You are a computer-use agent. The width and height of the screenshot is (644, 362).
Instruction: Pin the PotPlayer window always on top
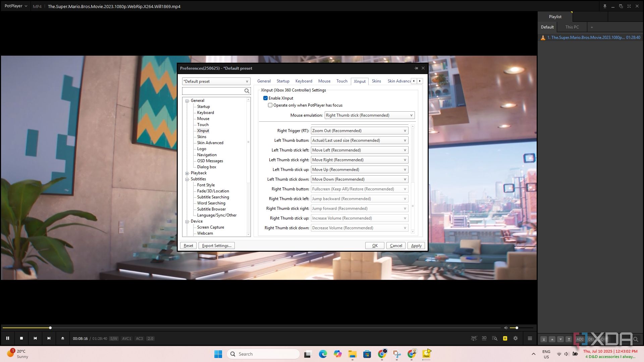click(x=605, y=6)
